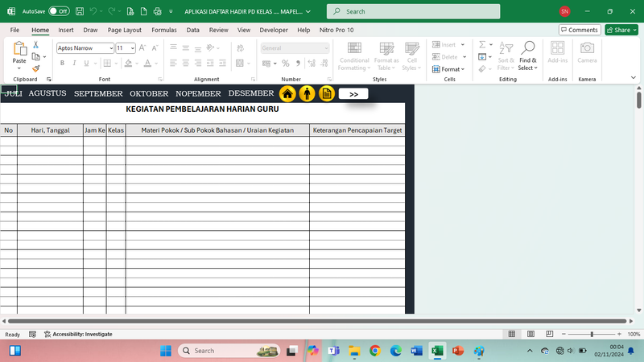The height and width of the screenshot is (362, 644).
Task: Open the Camera tool in Kamera group
Action: 587,52
